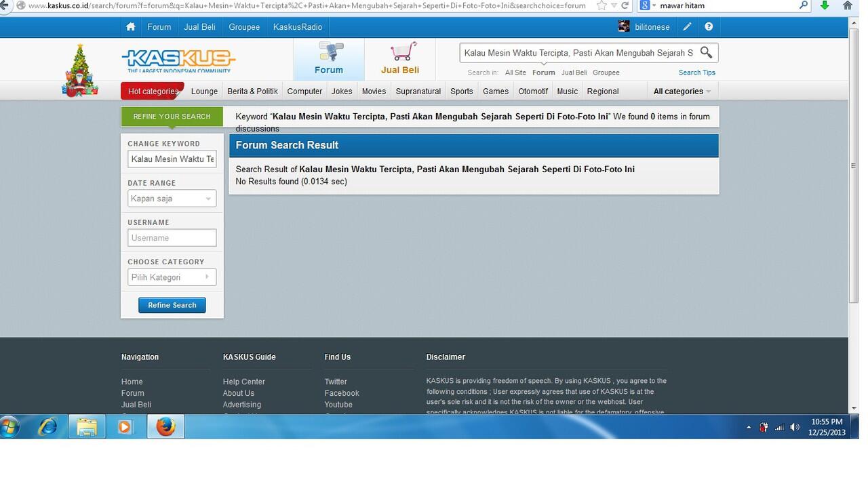Click the Change Keyword input field
The width and height of the screenshot is (868, 488).
tap(172, 159)
